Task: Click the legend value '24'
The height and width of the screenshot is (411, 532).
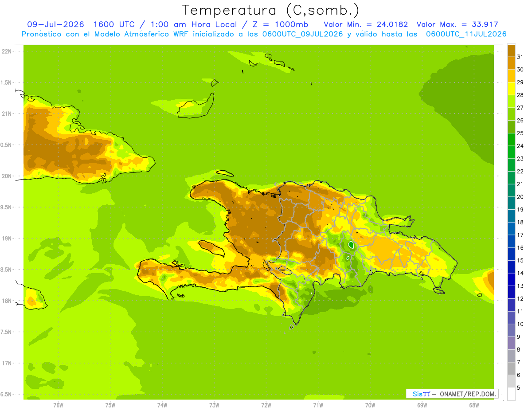Action: coord(520,146)
